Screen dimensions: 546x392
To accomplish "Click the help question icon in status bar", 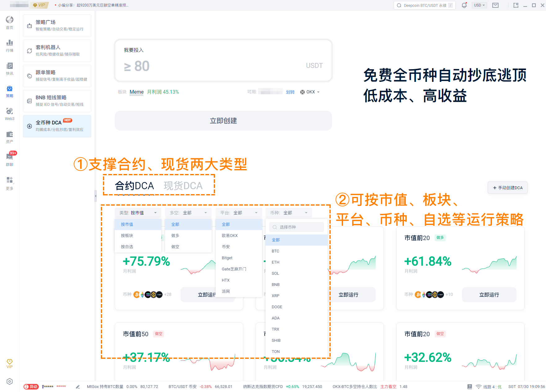I will (x=470, y=387).
